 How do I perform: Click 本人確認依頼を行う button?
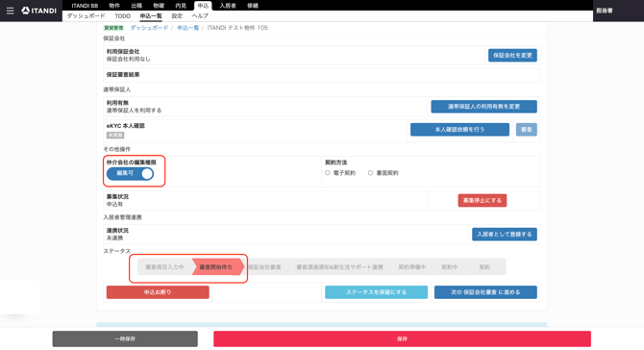459,130
